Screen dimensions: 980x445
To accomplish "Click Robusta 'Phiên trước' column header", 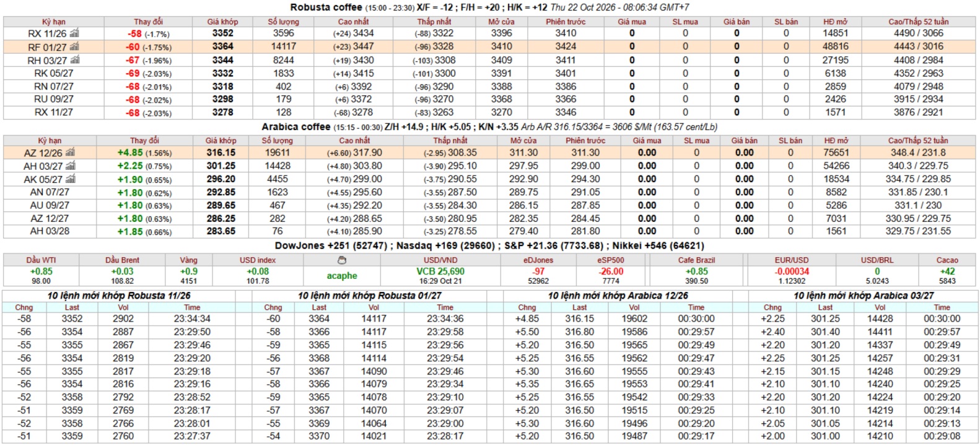I will [565, 22].
